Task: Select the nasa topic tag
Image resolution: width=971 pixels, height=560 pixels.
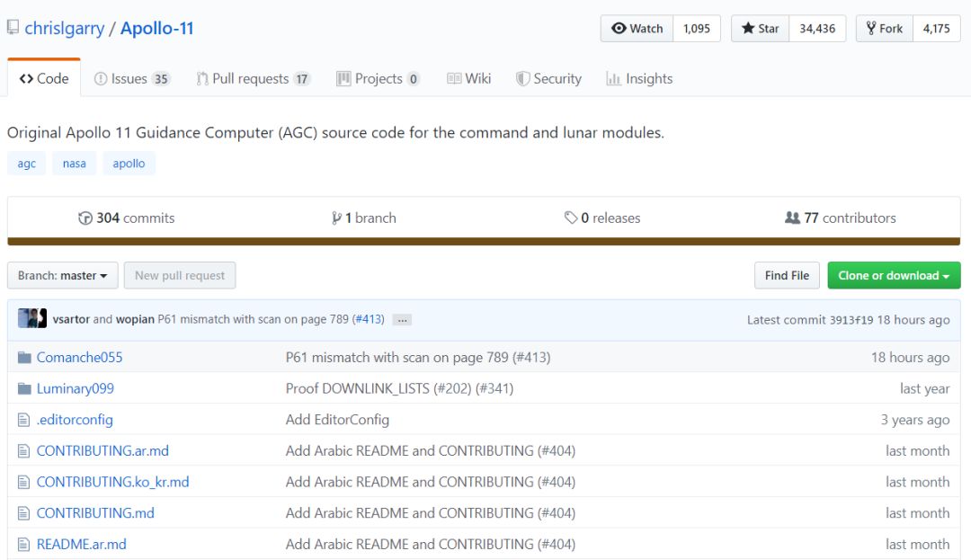Action: click(75, 164)
